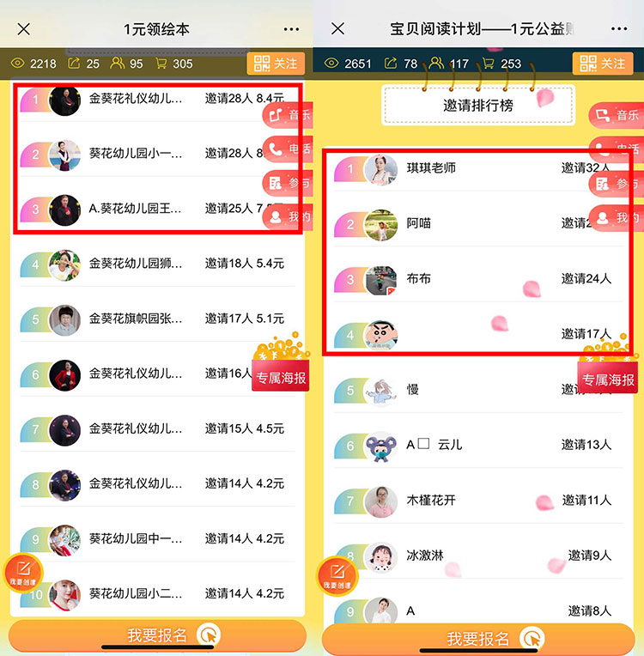Viewport: 644px width, 656px height.
Task: Tap the orange 我要创建 icon on left screen
Action: click(x=23, y=574)
